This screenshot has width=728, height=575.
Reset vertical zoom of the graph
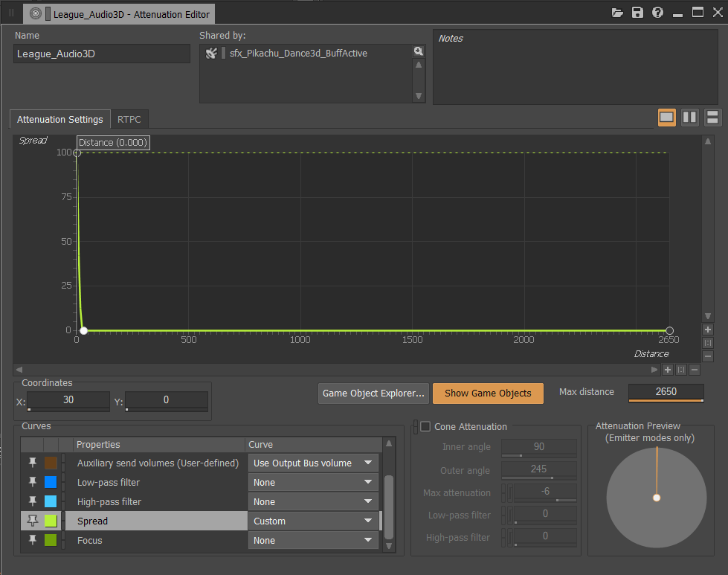[x=708, y=343]
